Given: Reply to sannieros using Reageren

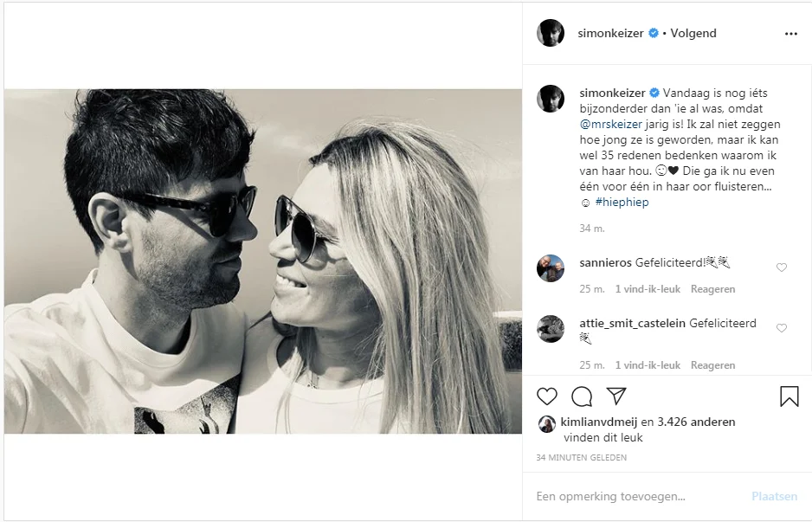Looking at the screenshot, I should point(712,288).
